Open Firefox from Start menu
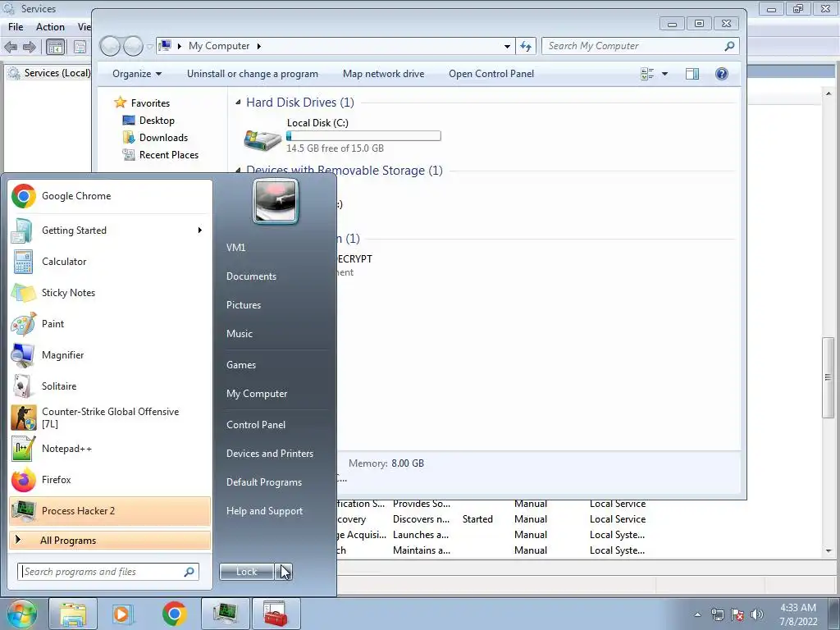 [110, 479]
